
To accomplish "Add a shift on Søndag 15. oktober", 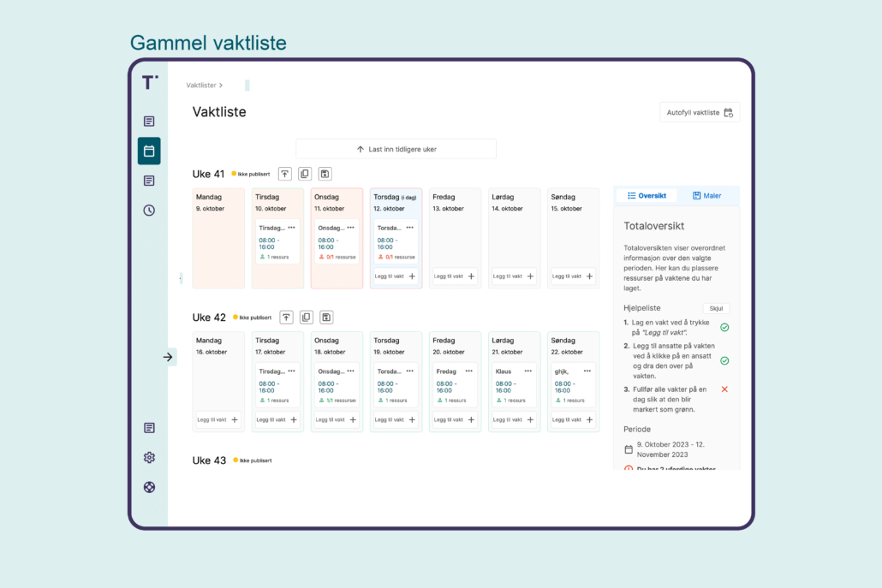I will click(x=573, y=276).
